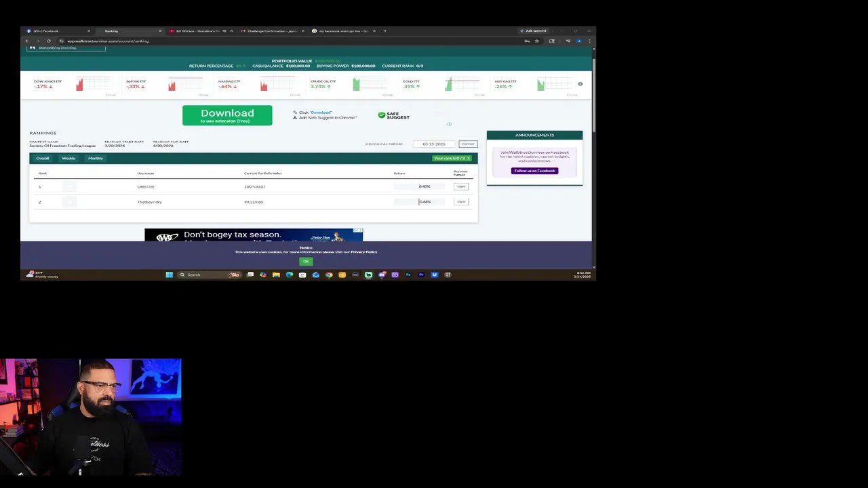View account details for Thatboyricky
Screen dimensions: 868x488
click(461, 201)
